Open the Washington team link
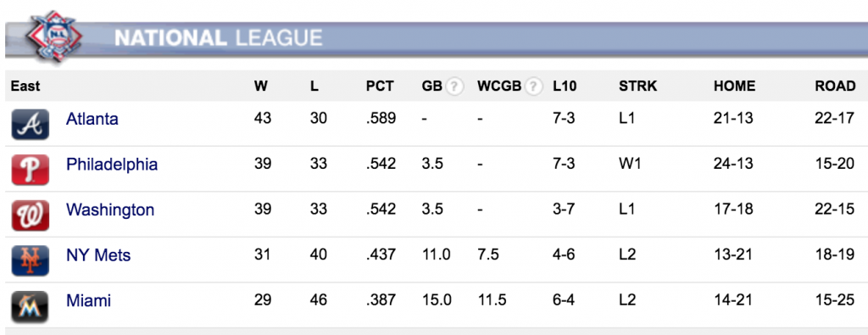 tap(110, 209)
